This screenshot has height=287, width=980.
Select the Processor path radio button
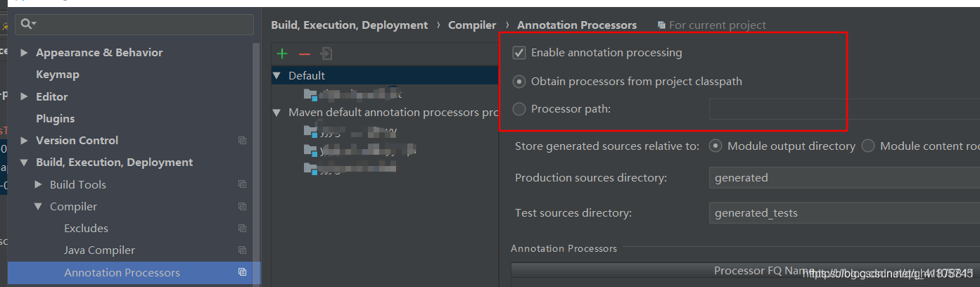(x=519, y=109)
